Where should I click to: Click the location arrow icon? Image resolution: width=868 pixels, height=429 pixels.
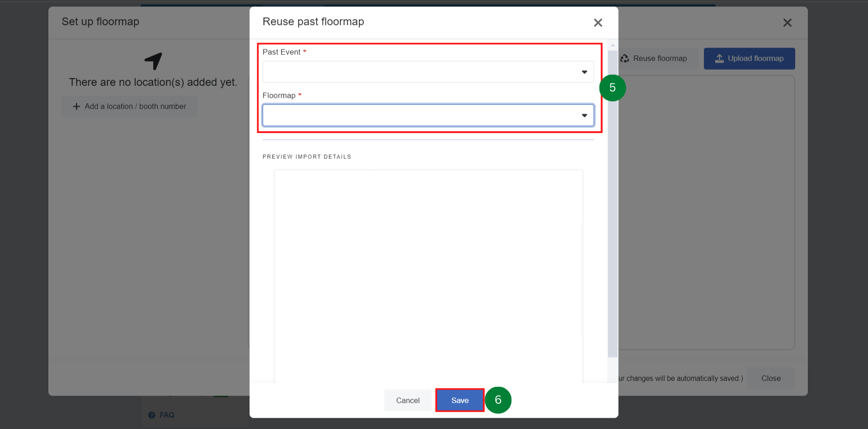(x=153, y=61)
